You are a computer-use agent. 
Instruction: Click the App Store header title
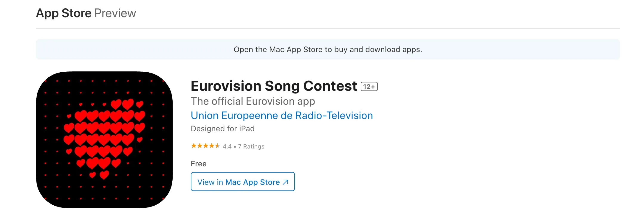point(64,13)
